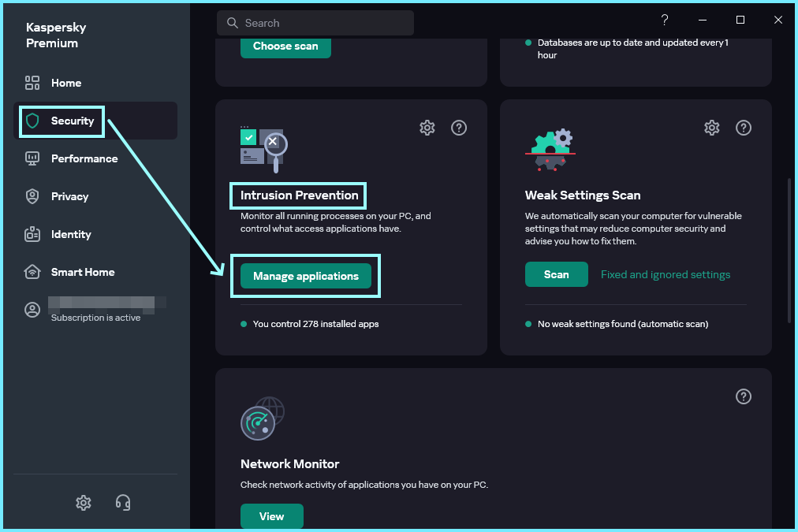Screen dimensions: 798x532
Task: Click the Identity badge icon
Action: (32, 234)
